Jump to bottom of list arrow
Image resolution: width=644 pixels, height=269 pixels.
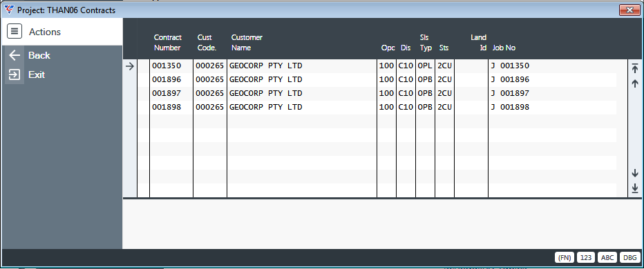click(635, 188)
